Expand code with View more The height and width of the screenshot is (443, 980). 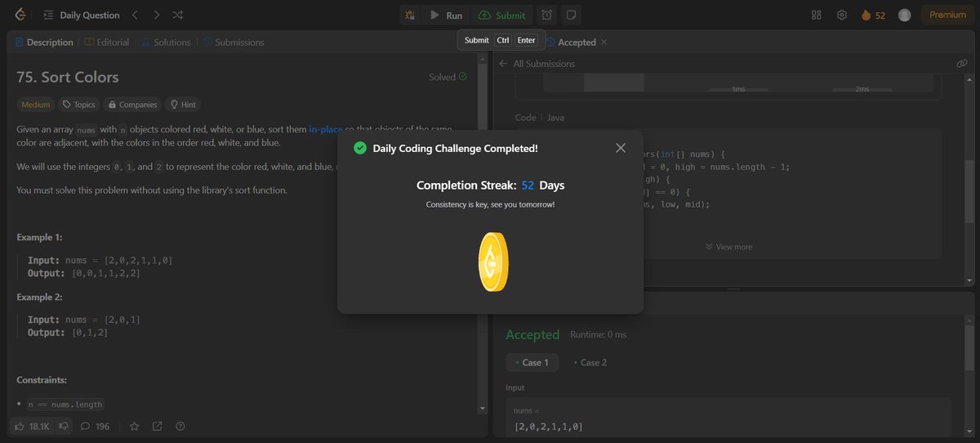(x=728, y=247)
